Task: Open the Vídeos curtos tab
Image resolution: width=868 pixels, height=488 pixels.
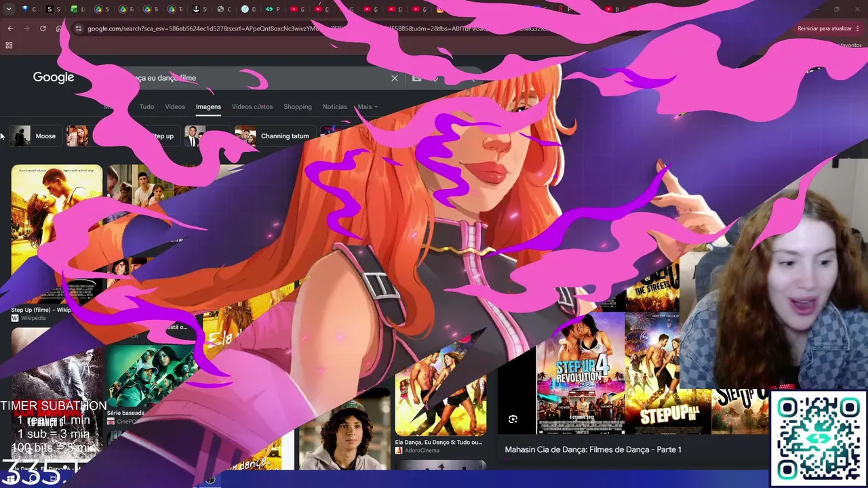Action: (252, 106)
